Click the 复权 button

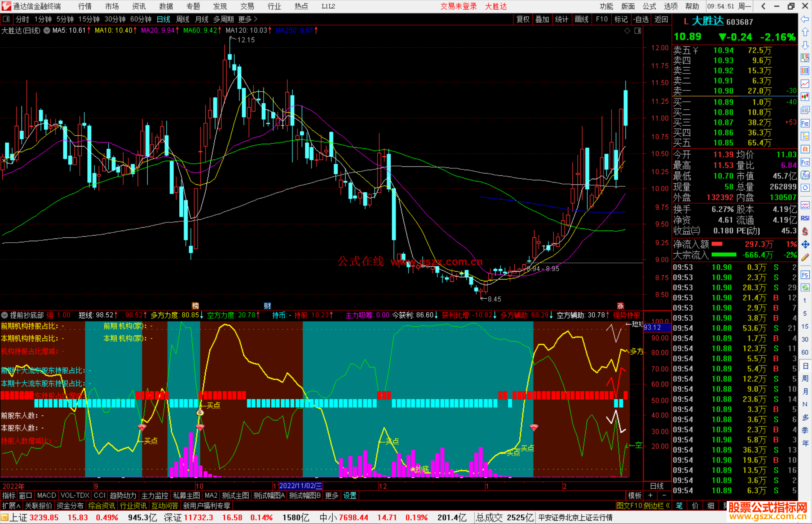click(x=523, y=19)
